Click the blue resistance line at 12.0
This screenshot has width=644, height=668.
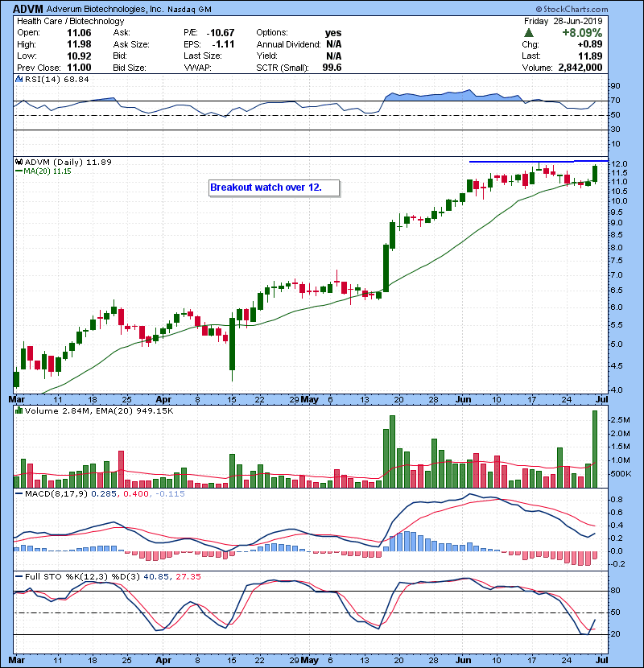pyautogui.click(x=539, y=162)
